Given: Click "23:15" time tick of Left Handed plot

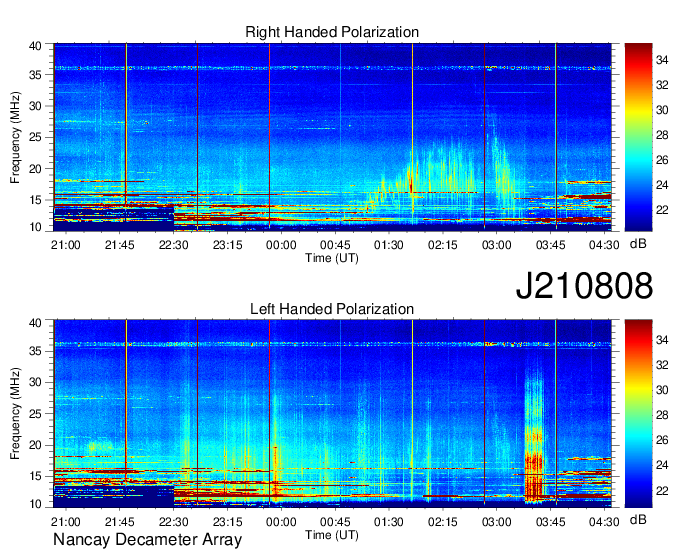Looking at the screenshot, I should click(227, 521).
